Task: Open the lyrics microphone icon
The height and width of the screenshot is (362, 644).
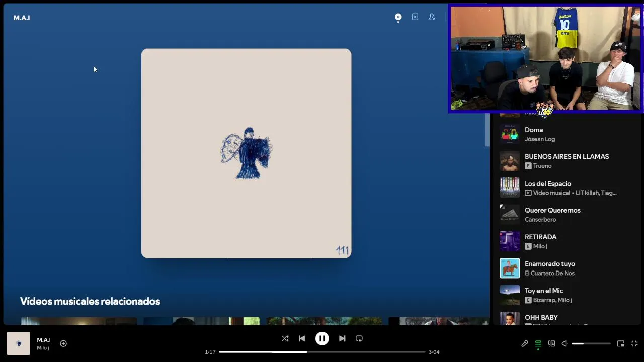Action: pyautogui.click(x=525, y=344)
